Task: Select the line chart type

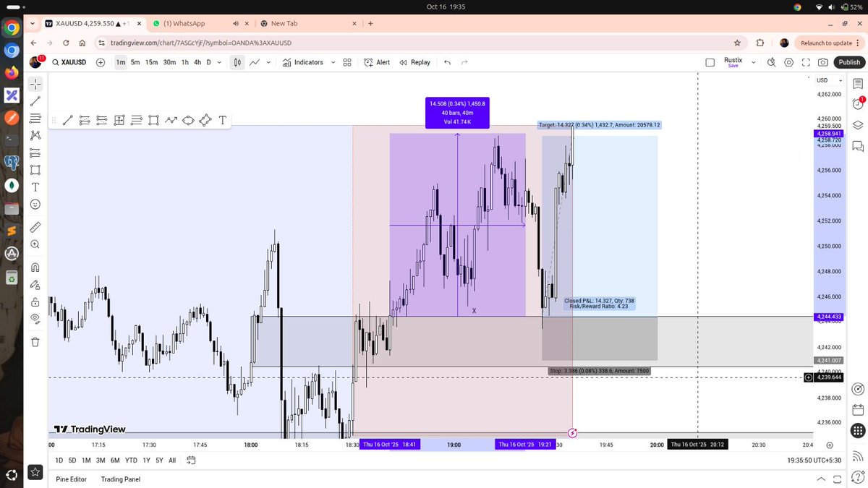Action: (x=255, y=62)
